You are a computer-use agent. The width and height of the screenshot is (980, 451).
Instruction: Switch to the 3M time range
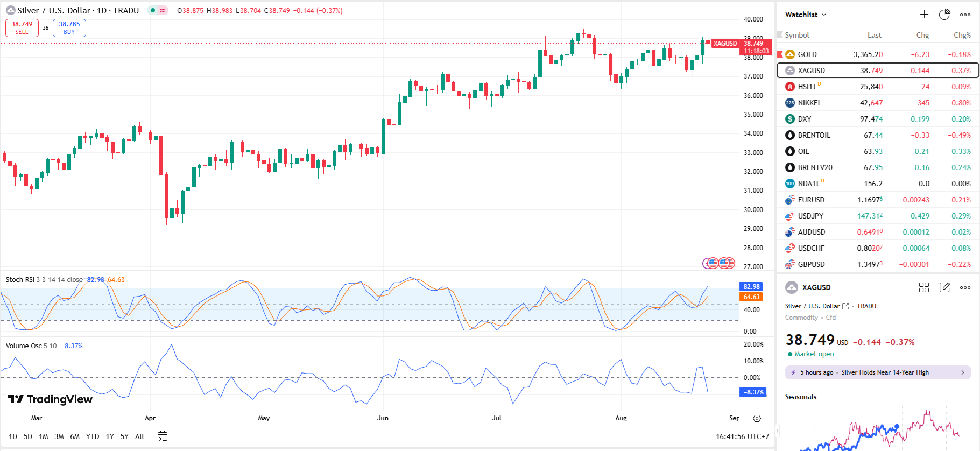pyautogui.click(x=59, y=436)
